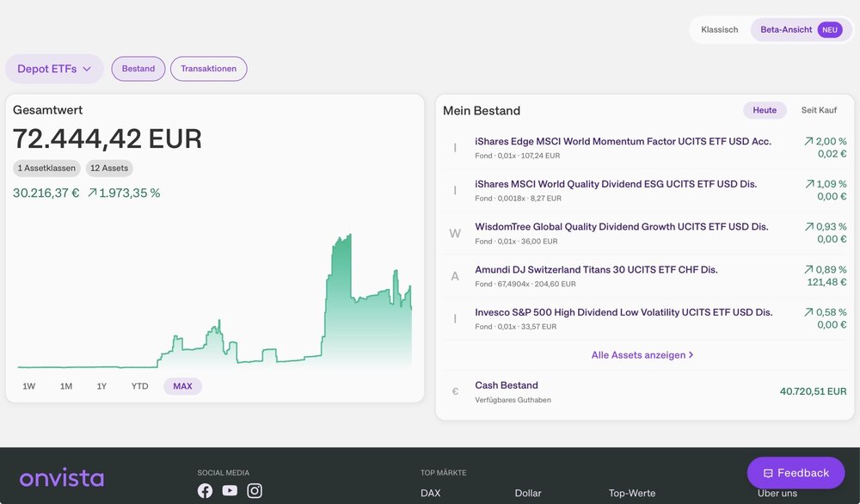The image size is (860, 504).
Task: Set chart range to MAX
Action: (x=182, y=386)
